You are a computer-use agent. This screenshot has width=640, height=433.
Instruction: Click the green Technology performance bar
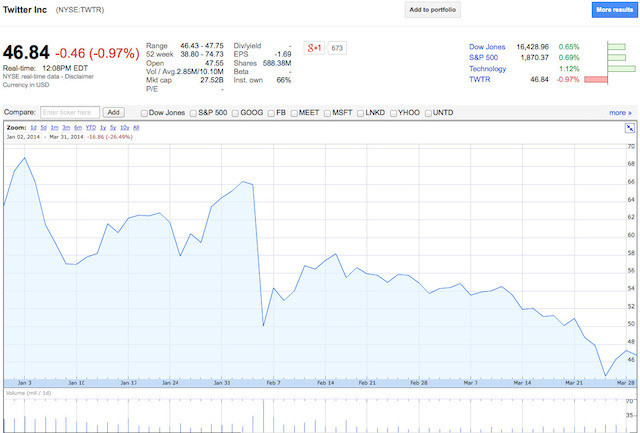point(622,69)
